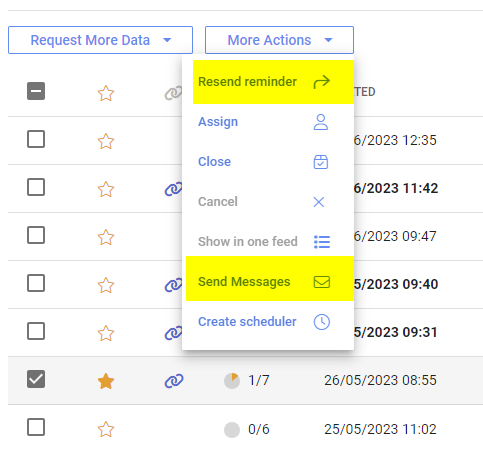The image size is (483, 472).
Task: Click the Show in one feed list icon
Action: coord(322,242)
